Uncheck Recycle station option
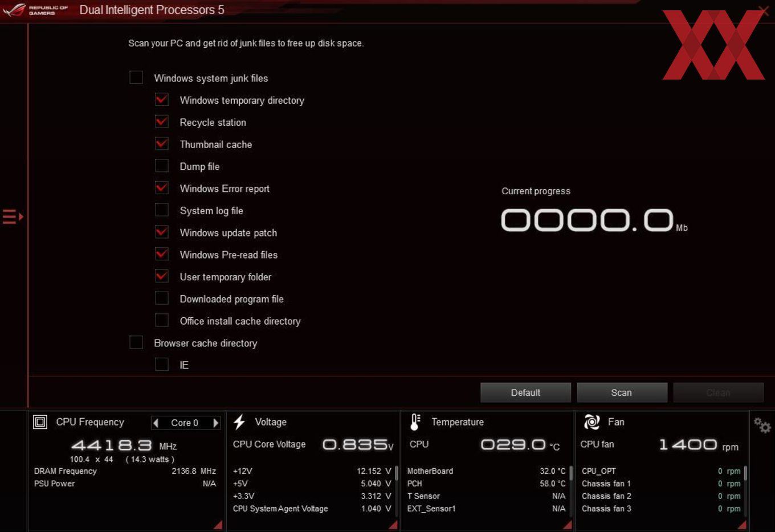Image resolution: width=775 pixels, height=532 pixels. (x=162, y=122)
